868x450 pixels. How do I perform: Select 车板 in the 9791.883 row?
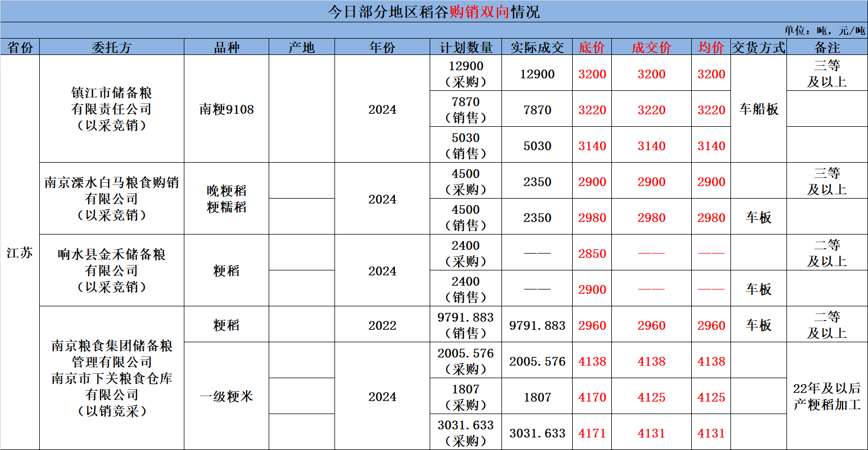[x=759, y=325]
